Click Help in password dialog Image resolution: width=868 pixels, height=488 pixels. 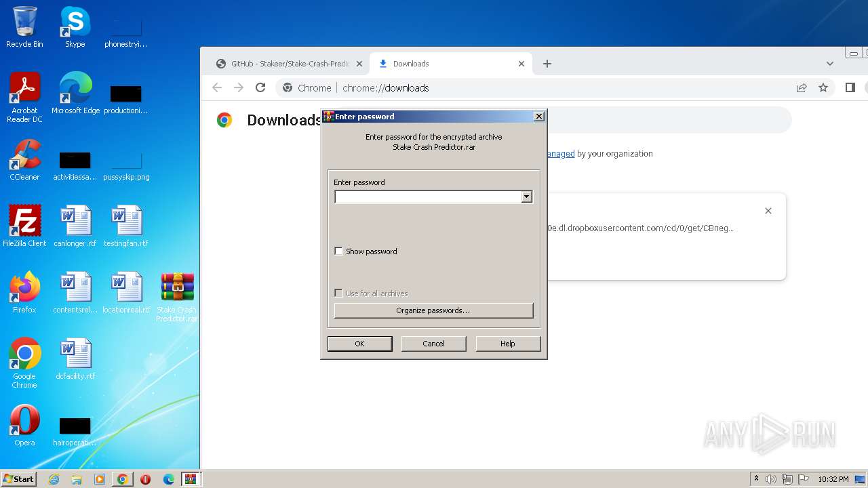tap(508, 344)
